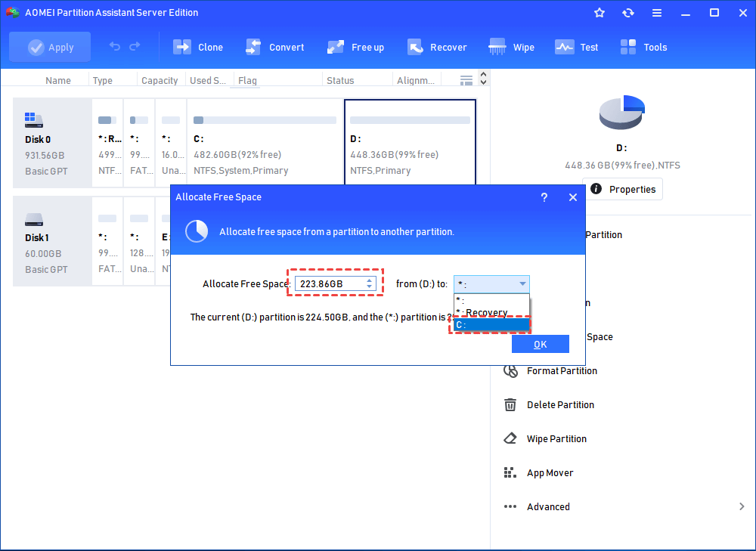
Task: Click the C: partition usage bar
Action: pyautogui.click(x=265, y=120)
